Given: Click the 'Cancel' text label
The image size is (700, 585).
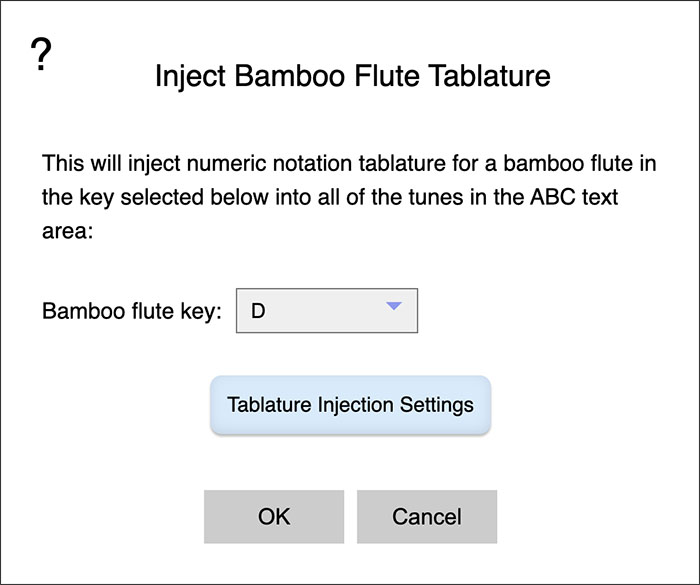Looking at the screenshot, I should point(427,517).
